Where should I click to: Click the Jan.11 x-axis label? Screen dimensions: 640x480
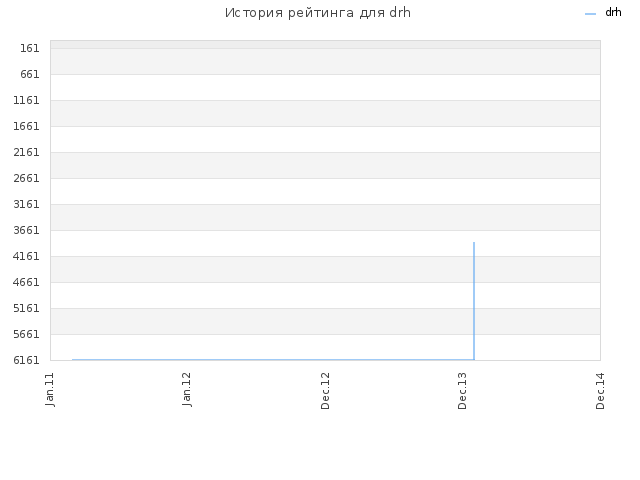click(x=50, y=390)
